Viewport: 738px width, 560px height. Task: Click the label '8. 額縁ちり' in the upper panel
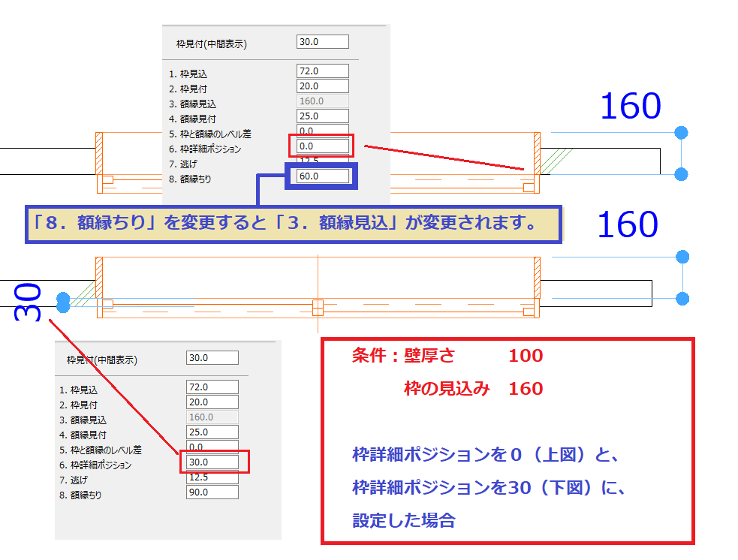190,179
